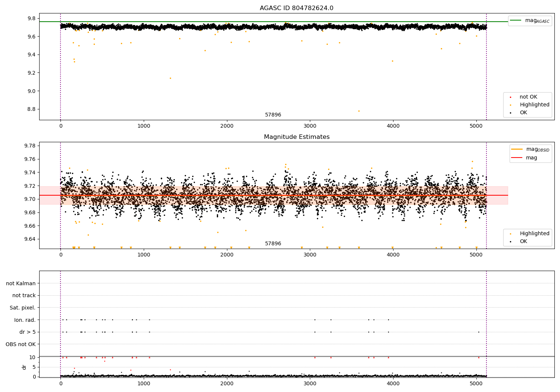Click the 'Sat. pixel.' axis label

coord(23,308)
